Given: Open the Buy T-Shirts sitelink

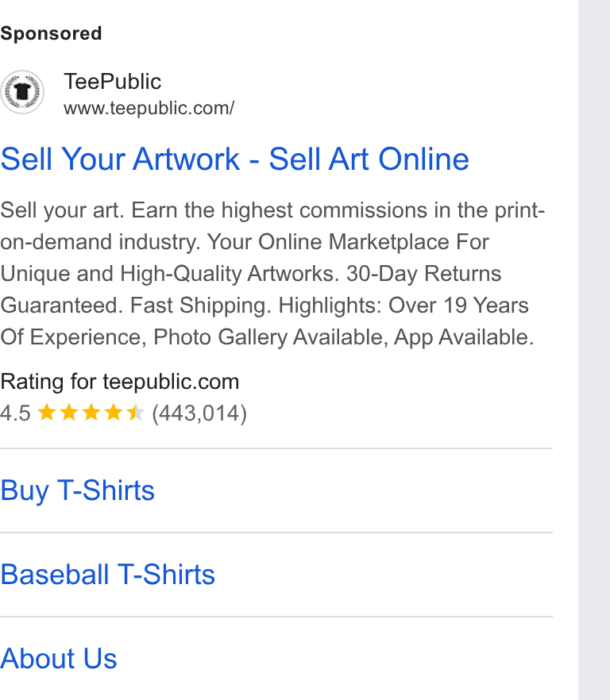Looking at the screenshot, I should [x=77, y=491].
